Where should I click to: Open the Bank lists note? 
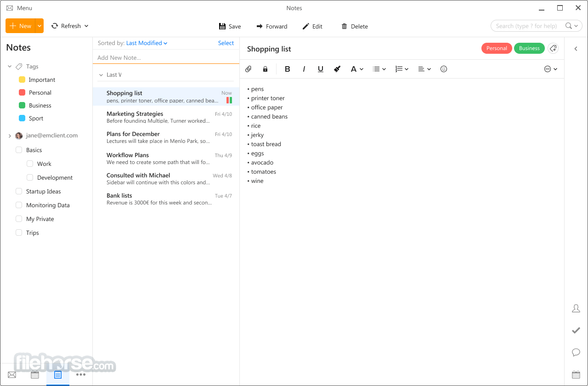coord(166,199)
